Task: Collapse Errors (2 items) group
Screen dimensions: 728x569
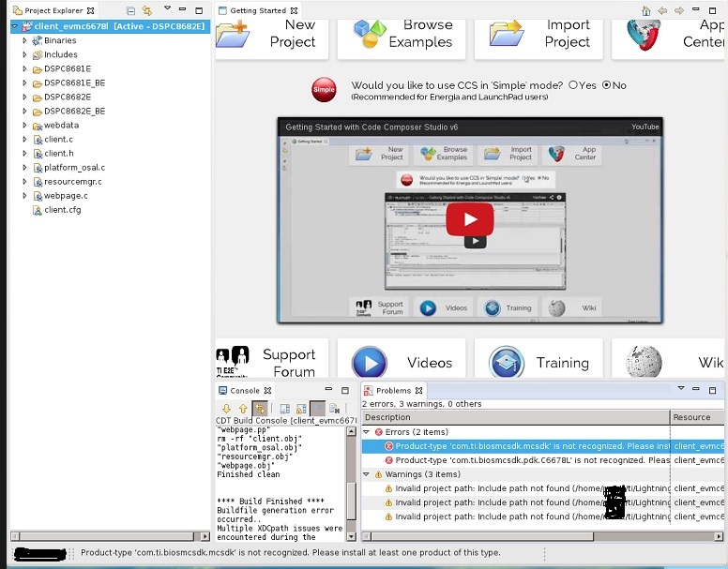Action: (x=366, y=432)
